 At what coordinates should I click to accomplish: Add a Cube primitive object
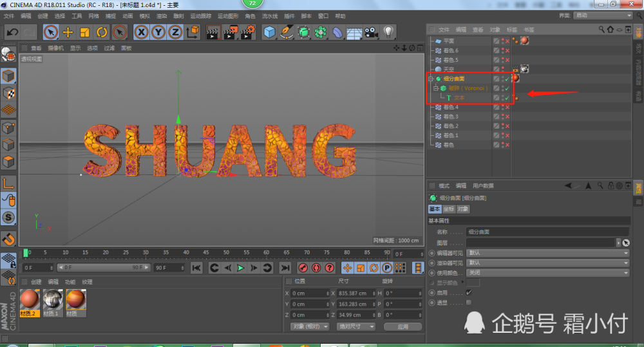point(269,32)
